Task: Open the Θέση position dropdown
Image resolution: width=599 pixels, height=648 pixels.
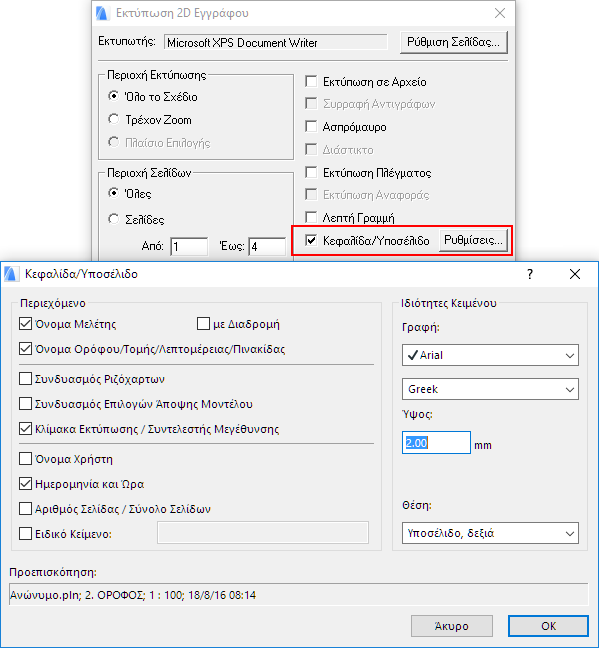Action: pyautogui.click(x=490, y=533)
